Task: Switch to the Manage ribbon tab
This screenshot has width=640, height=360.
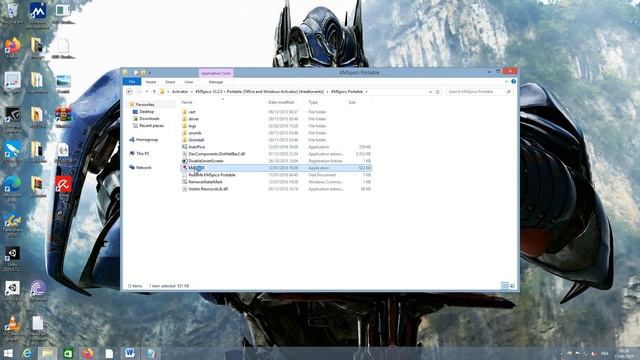Action: [216, 82]
